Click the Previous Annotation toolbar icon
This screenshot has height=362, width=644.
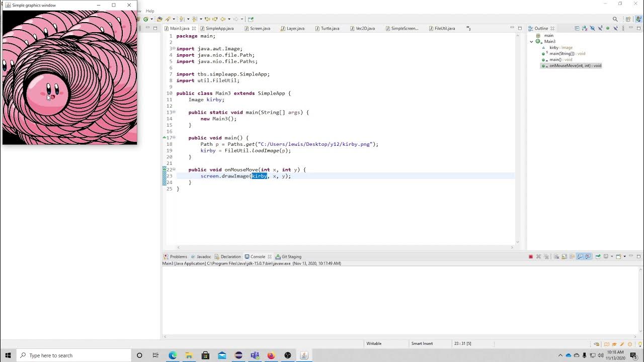click(194, 19)
